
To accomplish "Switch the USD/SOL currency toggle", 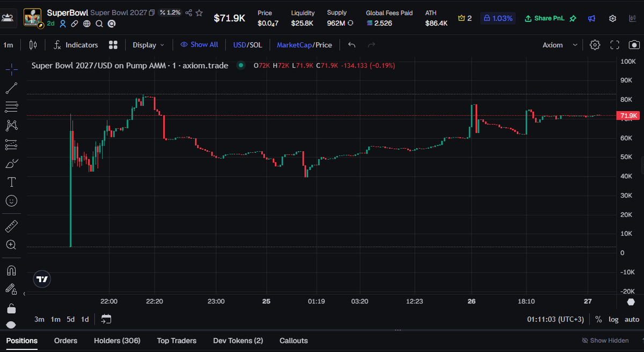I will point(247,45).
